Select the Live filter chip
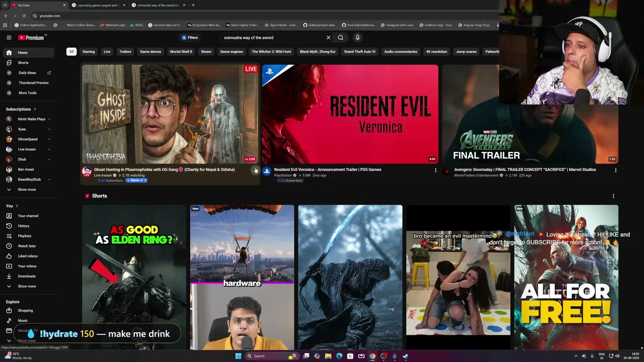 coord(107,52)
